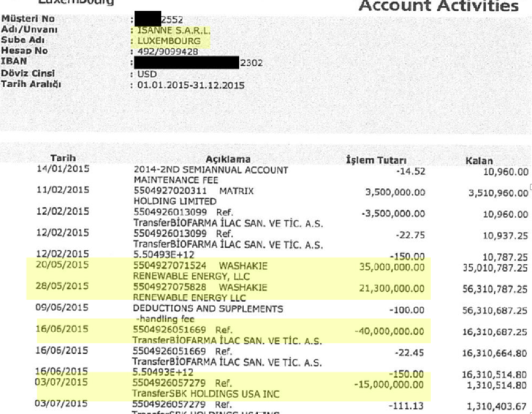Select the "Tarih Aralığı" label

(31, 84)
